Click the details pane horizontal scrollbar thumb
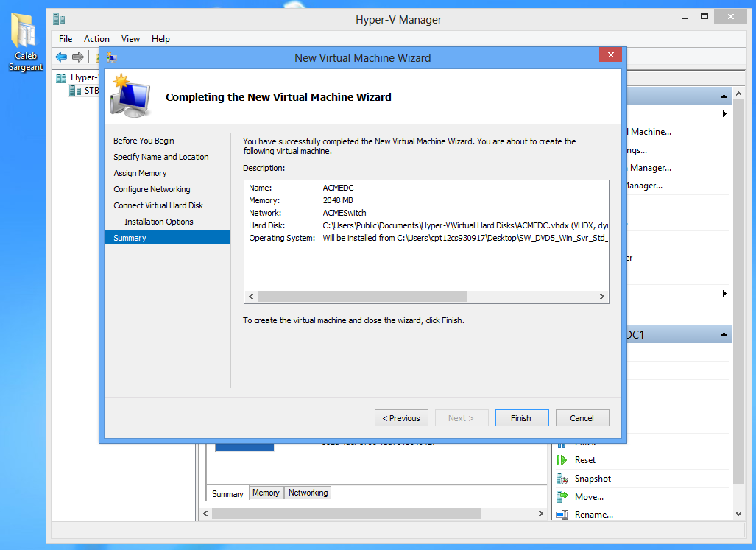The height and width of the screenshot is (550, 756). [x=346, y=514]
